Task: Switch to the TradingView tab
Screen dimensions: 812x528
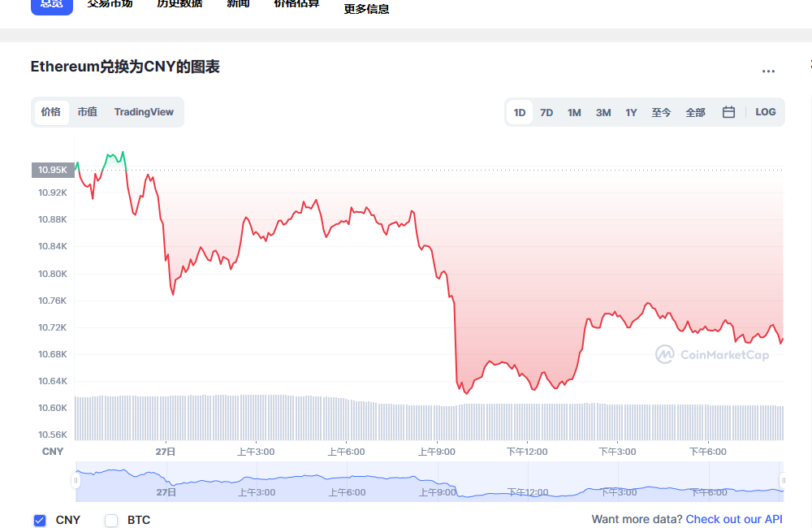Action: 144,112
